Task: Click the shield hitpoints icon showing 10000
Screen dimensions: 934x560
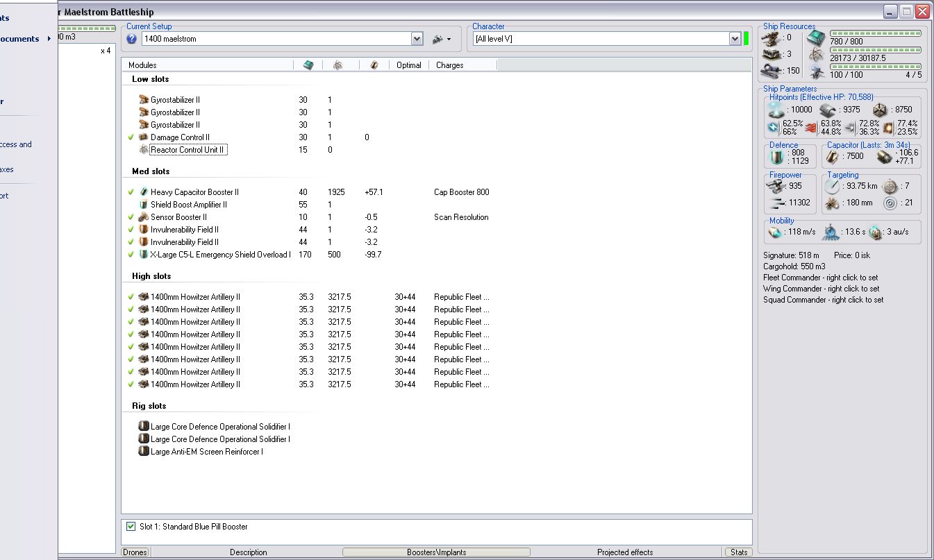Action: point(776,110)
